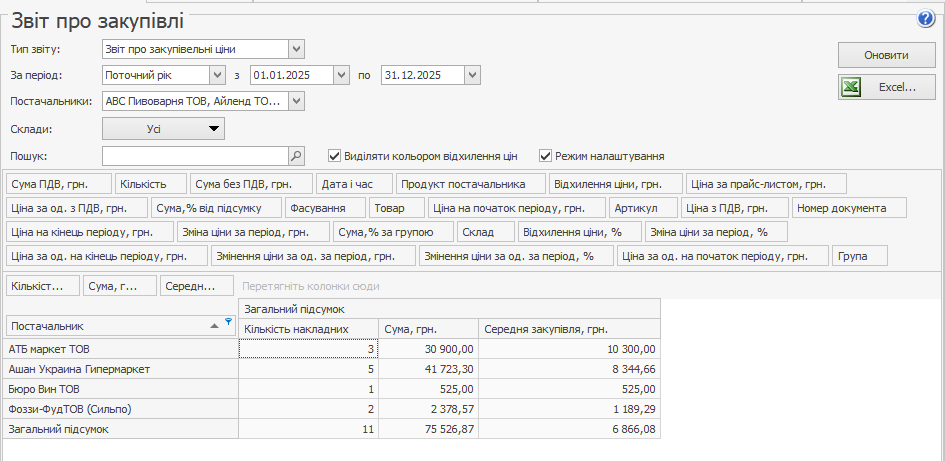This screenshot has height=461, width=945.
Task: Click the sort arrow in Постачальник column
Action: [215, 326]
